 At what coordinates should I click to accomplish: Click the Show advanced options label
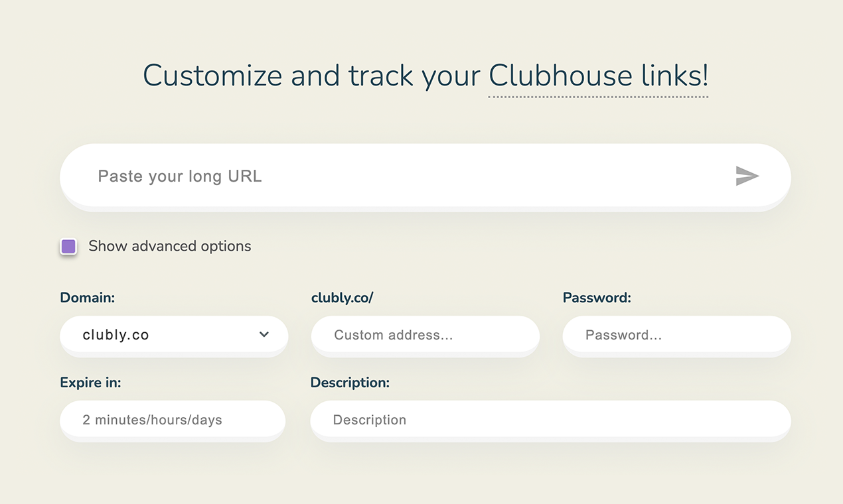[x=169, y=246]
